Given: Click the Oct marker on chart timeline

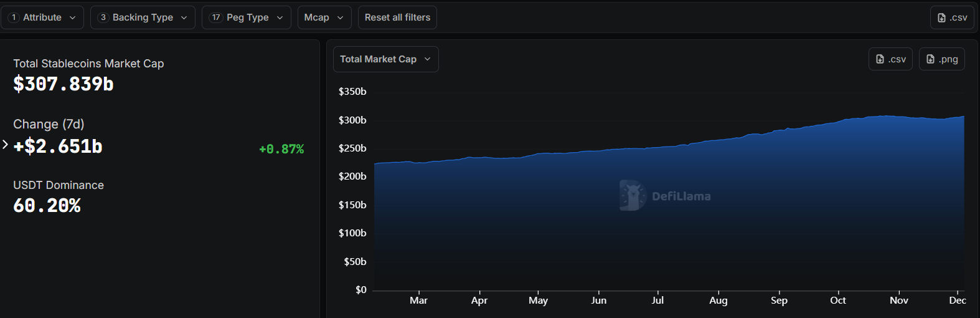Looking at the screenshot, I should tap(838, 300).
